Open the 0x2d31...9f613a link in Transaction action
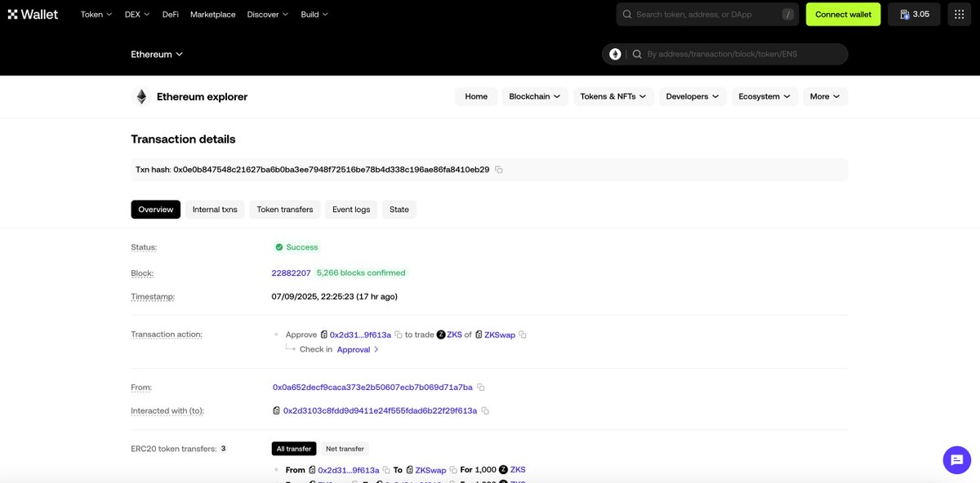This screenshot has width=980, height=483. point(361,335)
